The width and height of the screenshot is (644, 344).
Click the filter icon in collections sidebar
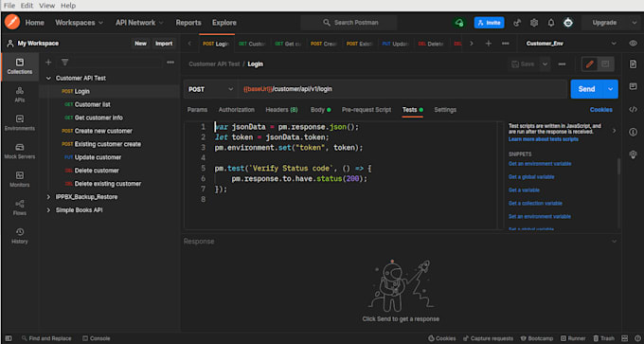(x=65, y=63)
